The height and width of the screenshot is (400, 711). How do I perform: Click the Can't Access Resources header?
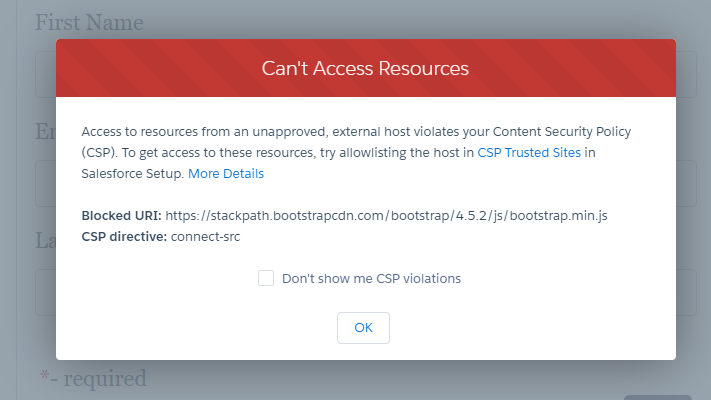[x=365, y=69]
